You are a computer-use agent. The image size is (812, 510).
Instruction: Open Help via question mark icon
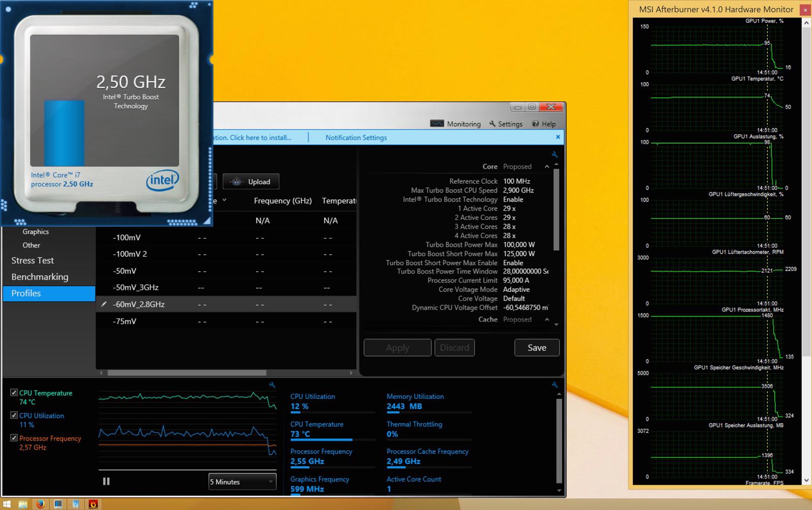pyautogui.click(x=535, y=123)
